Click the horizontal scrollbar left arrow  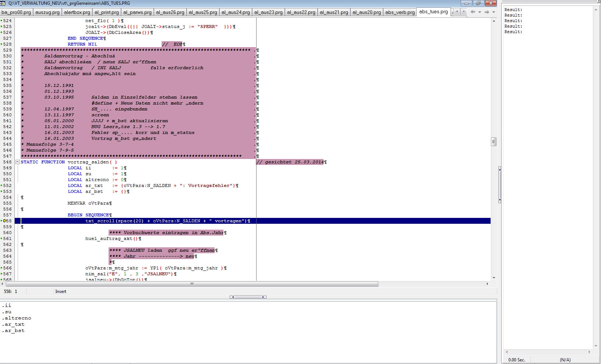(3, 284)
